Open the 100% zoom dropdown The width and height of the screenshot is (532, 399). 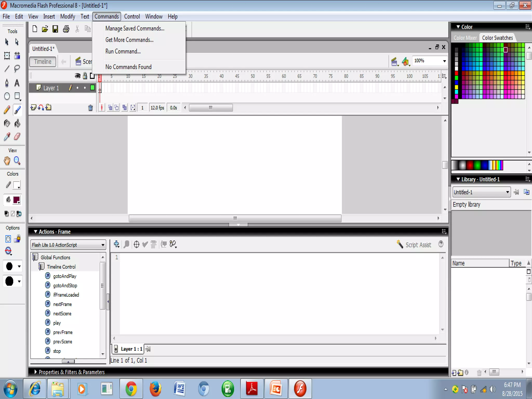pyautogui.click(x=444, y=61)
